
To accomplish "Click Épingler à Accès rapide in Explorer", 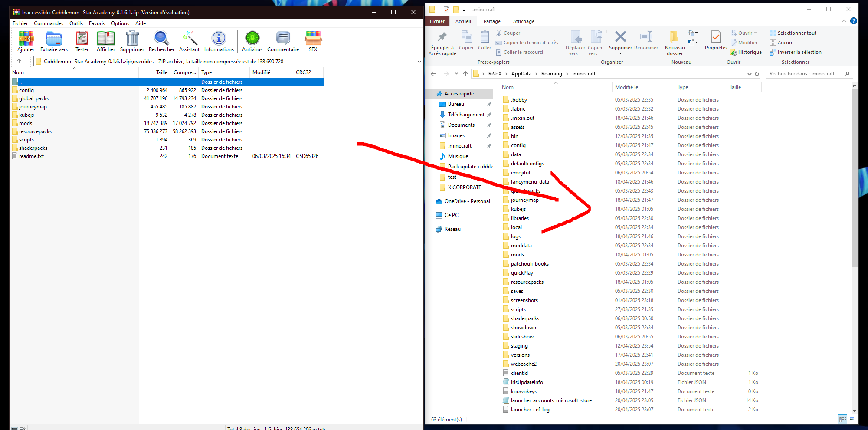I will pyautogui.click(x=442, y=43).
